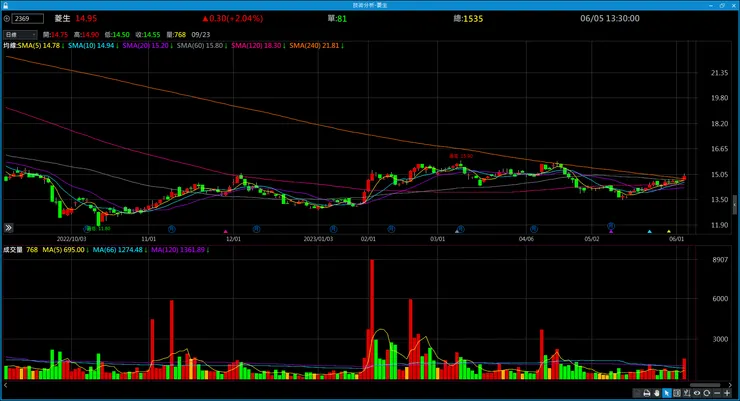Click the stock name 菱生

pos(62,18)
